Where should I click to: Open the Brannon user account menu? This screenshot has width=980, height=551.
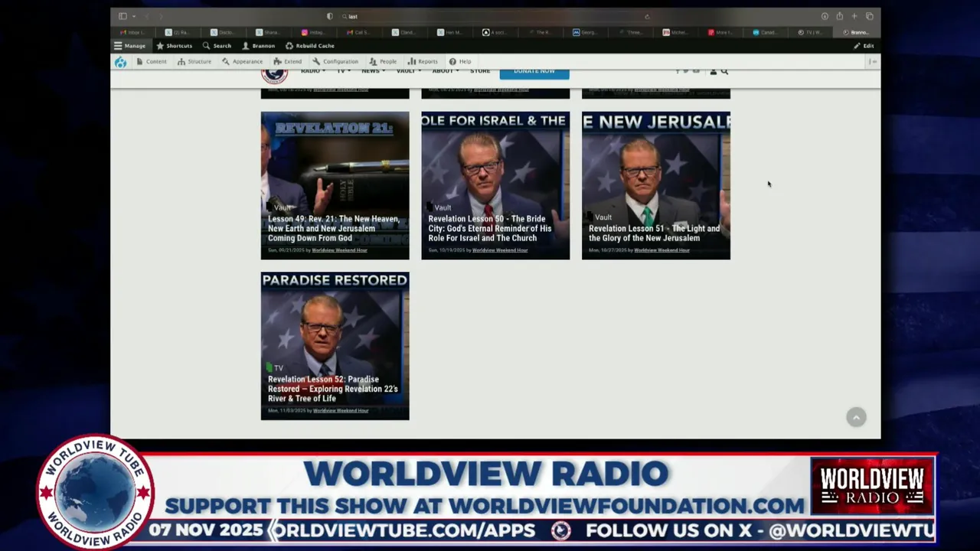pyautogui.click(x=258, y=46)
